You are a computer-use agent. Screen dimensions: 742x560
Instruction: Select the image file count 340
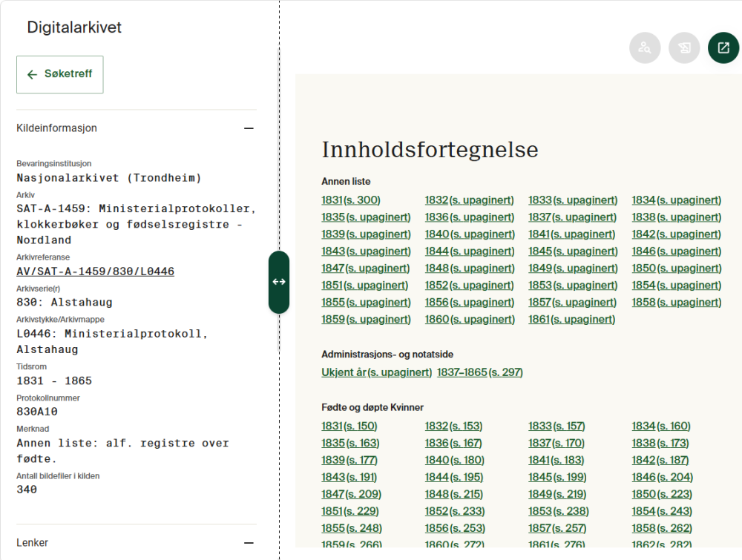pyautogui.click(x=27, y=490)
